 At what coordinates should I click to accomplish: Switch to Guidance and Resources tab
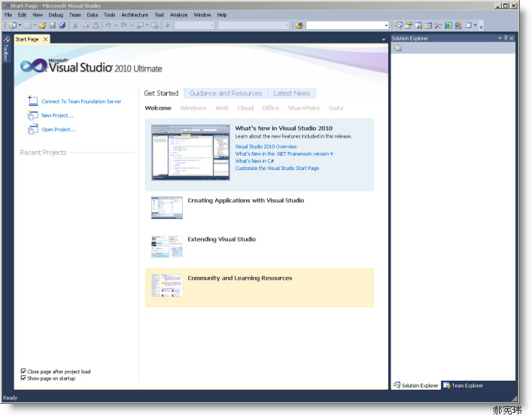click(226, 93)
